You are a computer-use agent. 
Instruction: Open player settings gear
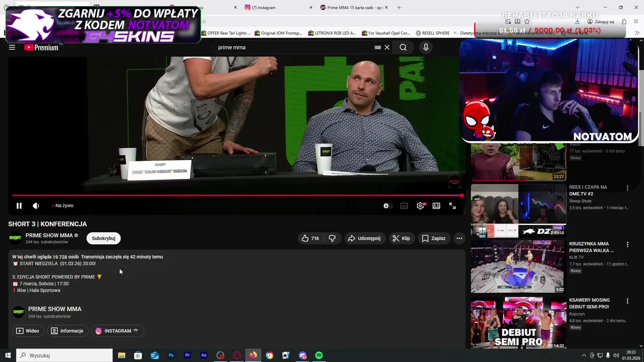click(x=420, y=206)
